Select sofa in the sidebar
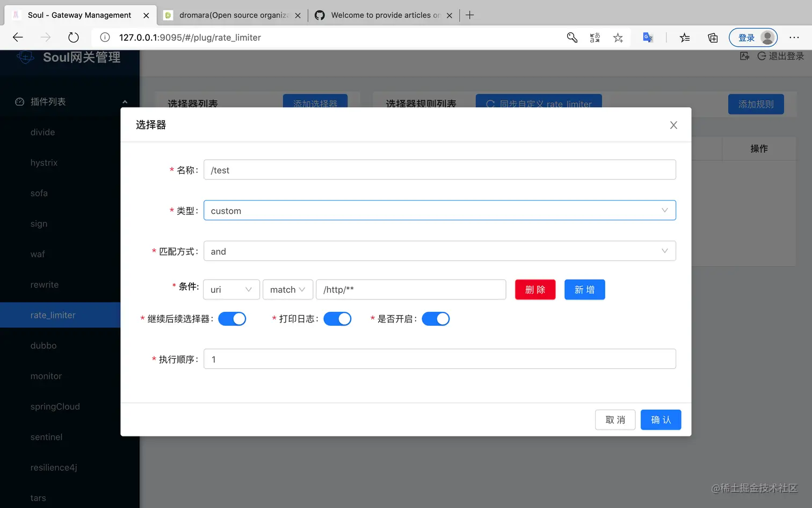Image resolution: width=812 pixels, height=508 pixels. click(x=39, y=193)
